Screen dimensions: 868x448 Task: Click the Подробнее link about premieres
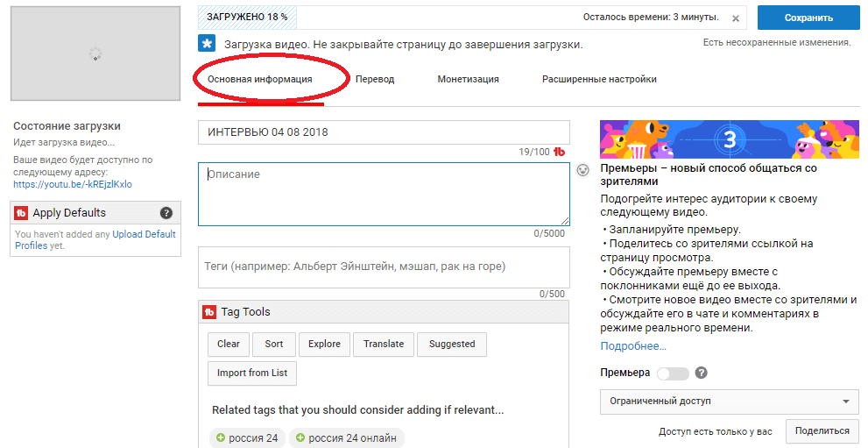click(x=633, y=346)
